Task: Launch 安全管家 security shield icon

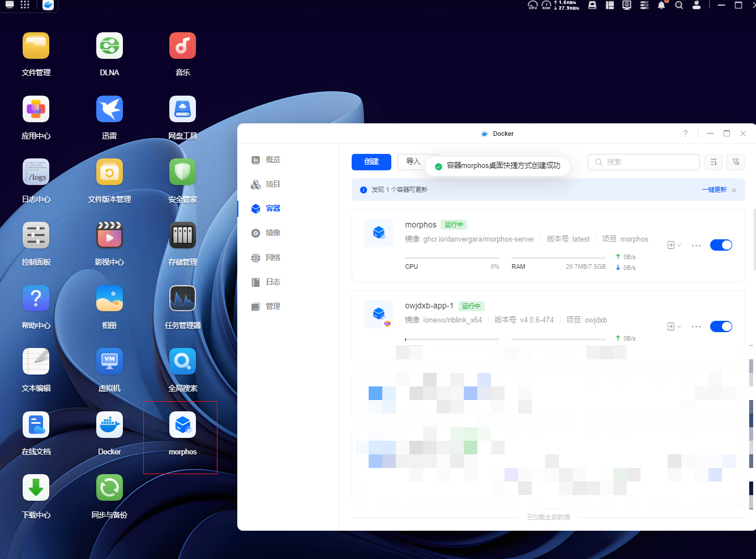Action: pos(182,172)
